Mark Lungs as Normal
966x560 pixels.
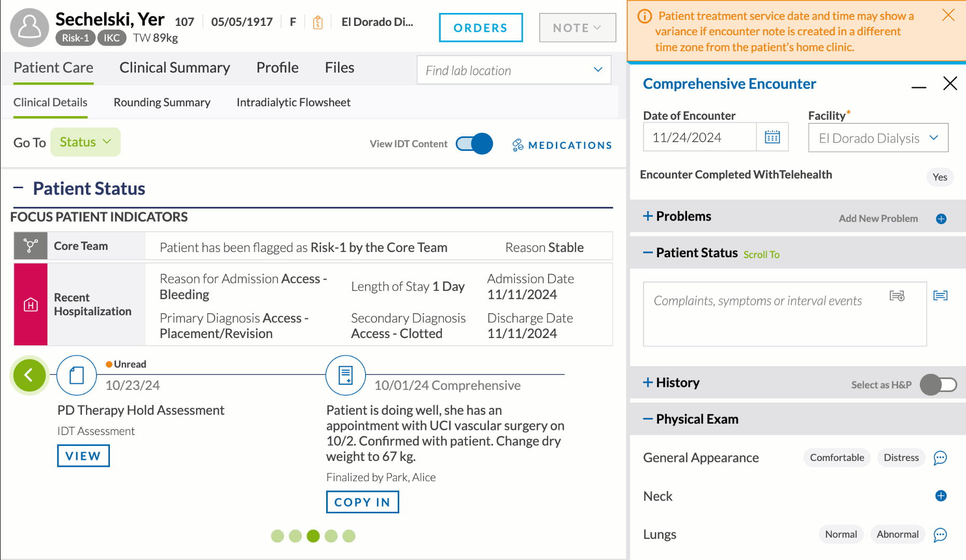[x=841, y=534]
